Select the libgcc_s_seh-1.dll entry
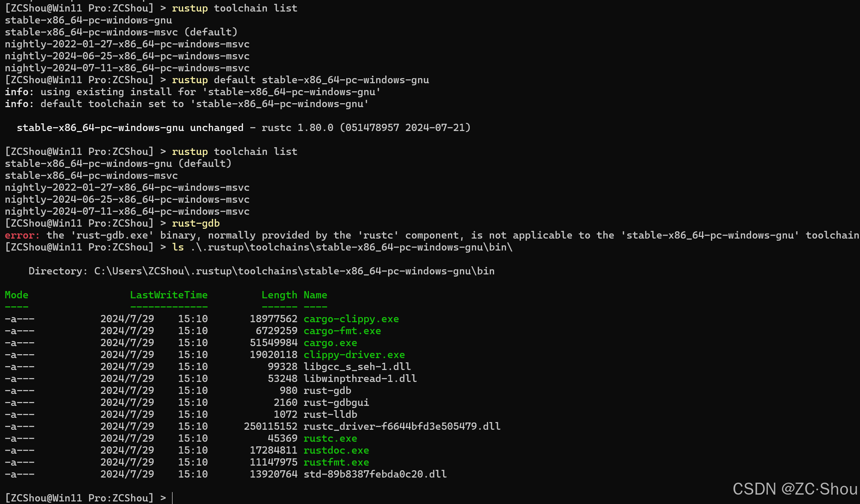This screenshot has height=504, width=860. pyautogui.click(x=357, y=367)
